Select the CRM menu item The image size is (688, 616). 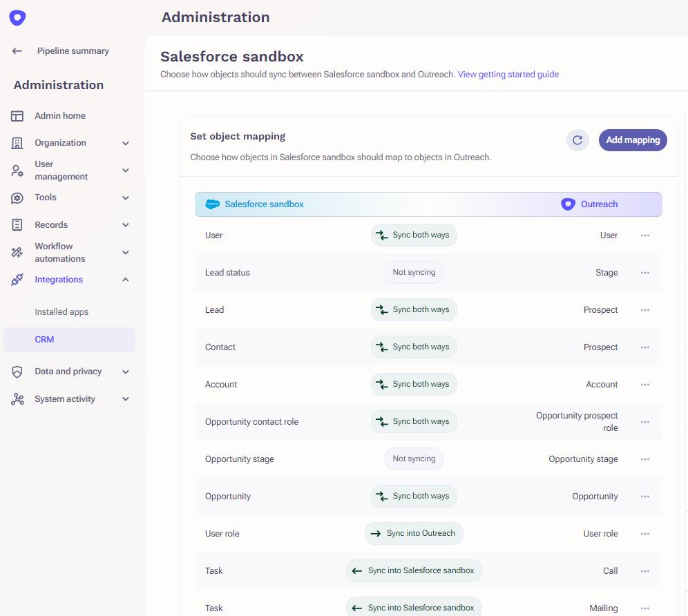(x=69, y=340)
